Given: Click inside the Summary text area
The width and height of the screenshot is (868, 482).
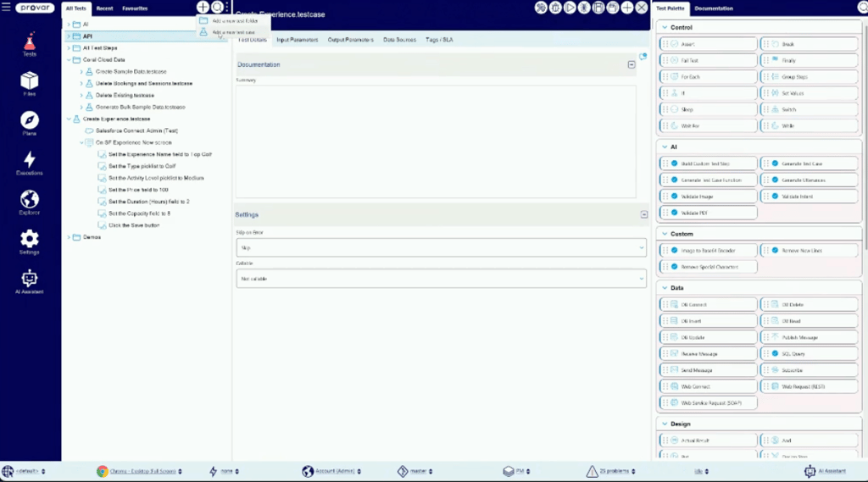Looking at the screenshot, I should tap(436, 141).
